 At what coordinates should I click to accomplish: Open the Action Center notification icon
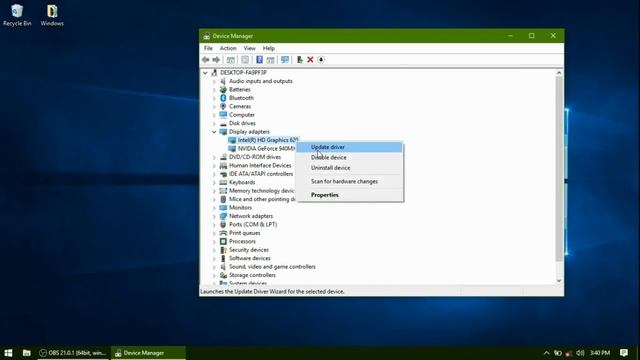(624, 353)
